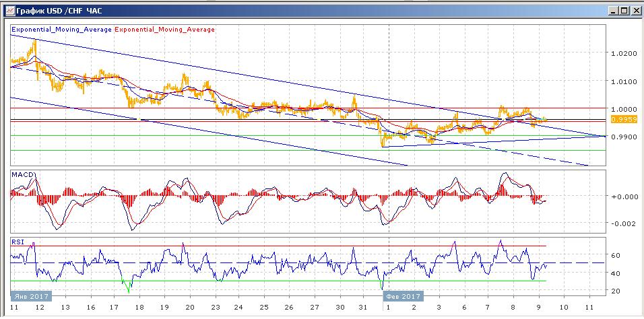Click date 23 on the time axis
Screen dimensions: 644x319
tap(215, 306)
